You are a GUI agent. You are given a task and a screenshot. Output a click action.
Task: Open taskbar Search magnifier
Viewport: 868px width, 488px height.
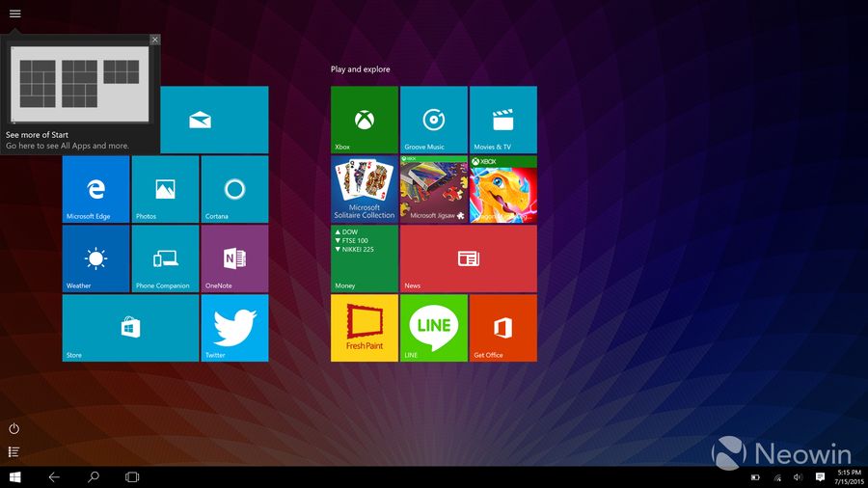94,476
